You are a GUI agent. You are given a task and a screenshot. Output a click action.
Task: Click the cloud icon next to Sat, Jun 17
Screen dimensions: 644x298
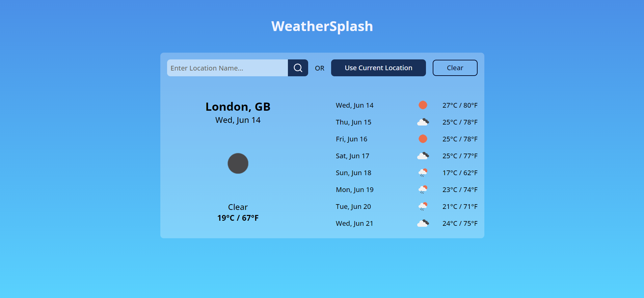(x=423, y=156)
